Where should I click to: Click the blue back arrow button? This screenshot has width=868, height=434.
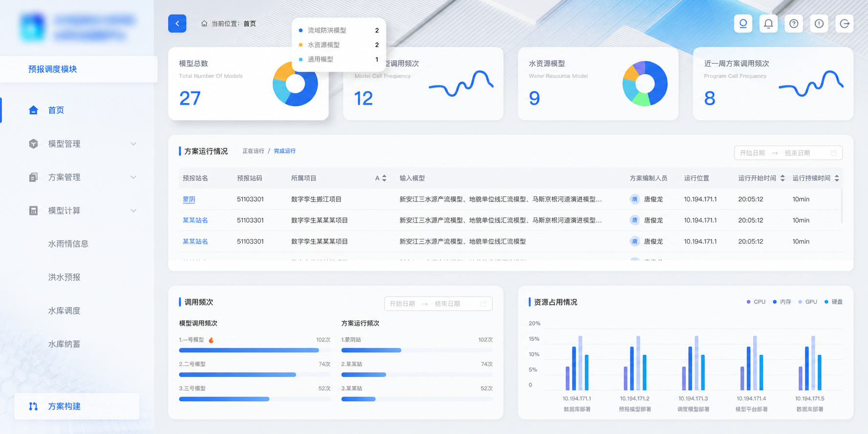coord(177,23)
